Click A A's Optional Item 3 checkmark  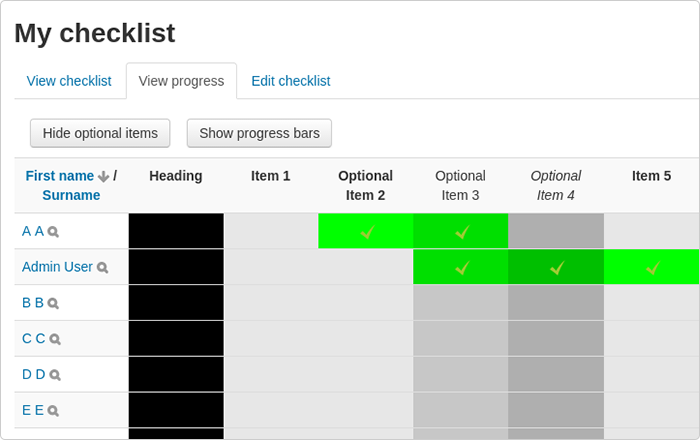pyautogui.click(x=462, y=232)
